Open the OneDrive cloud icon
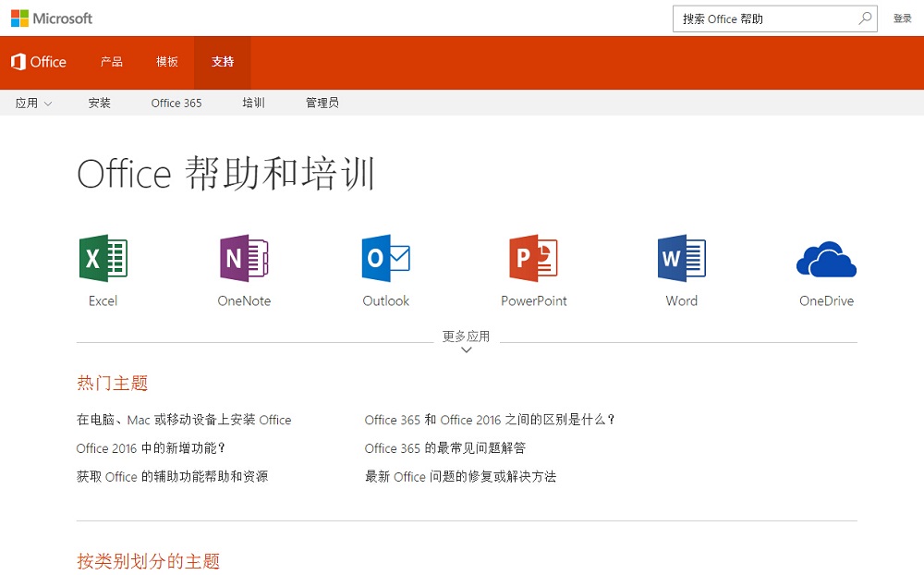The width and height of the screenshot is (924, 575). 826,260
